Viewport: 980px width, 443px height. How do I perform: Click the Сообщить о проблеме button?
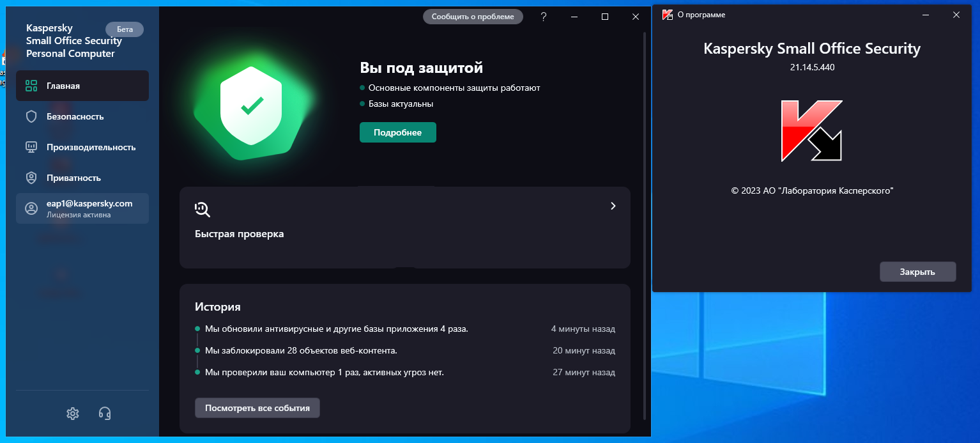point(473,17)
